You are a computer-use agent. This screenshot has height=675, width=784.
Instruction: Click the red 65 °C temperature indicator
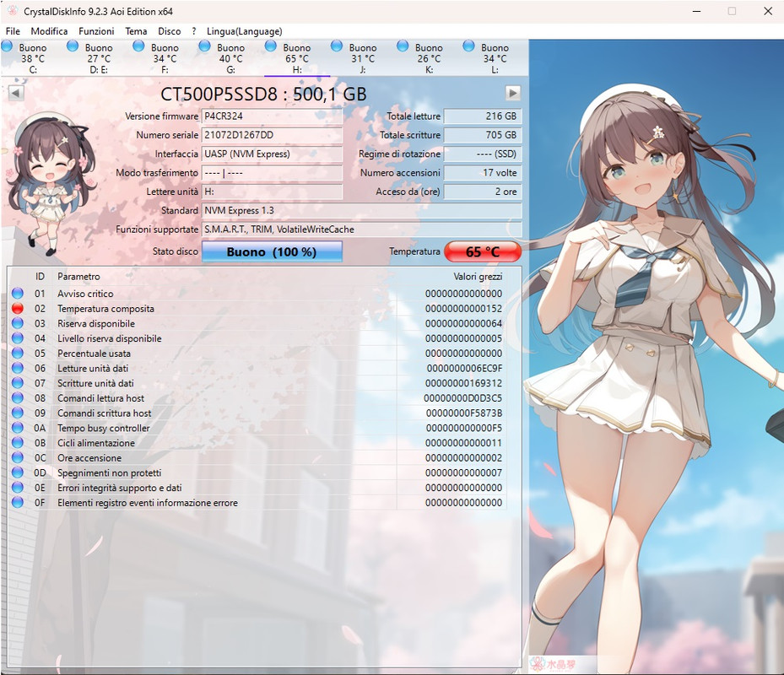483,251
